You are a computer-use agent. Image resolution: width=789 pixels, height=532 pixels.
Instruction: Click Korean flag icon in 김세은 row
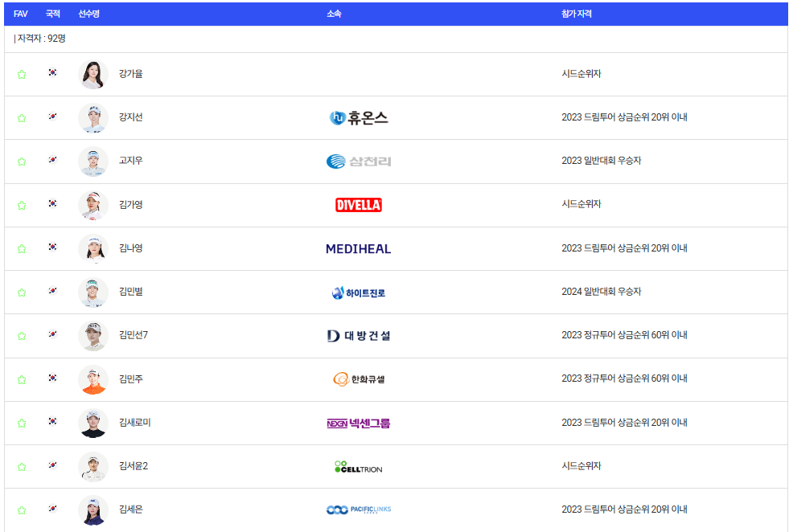52,508
